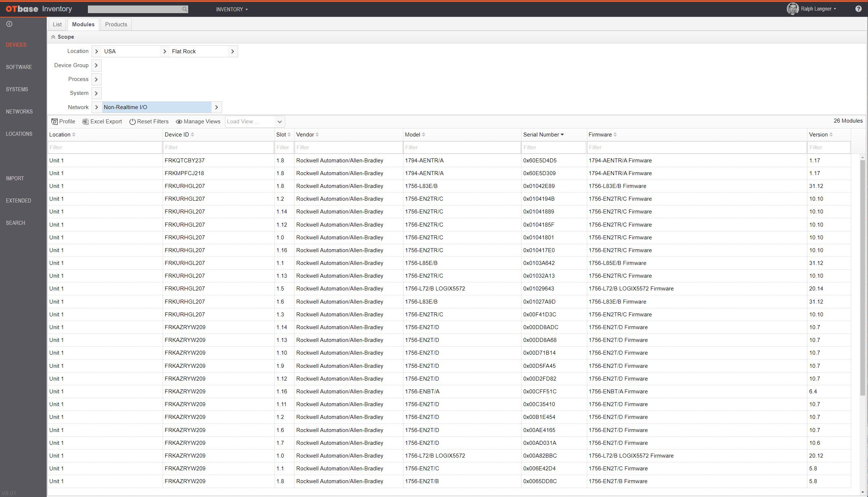Click Ralph Langner's profile avatar
The image size is (868, 497).
coord(792,9)
